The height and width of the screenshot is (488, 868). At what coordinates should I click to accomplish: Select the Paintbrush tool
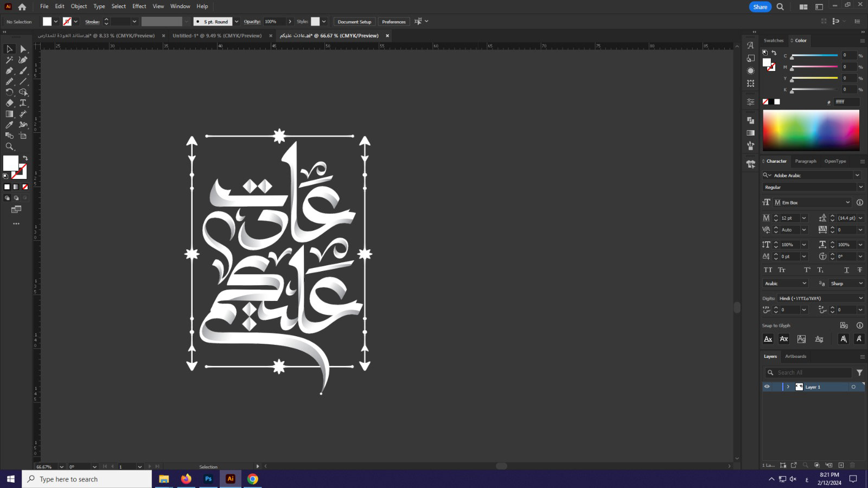pyautogui.click(x=23, y=70)
